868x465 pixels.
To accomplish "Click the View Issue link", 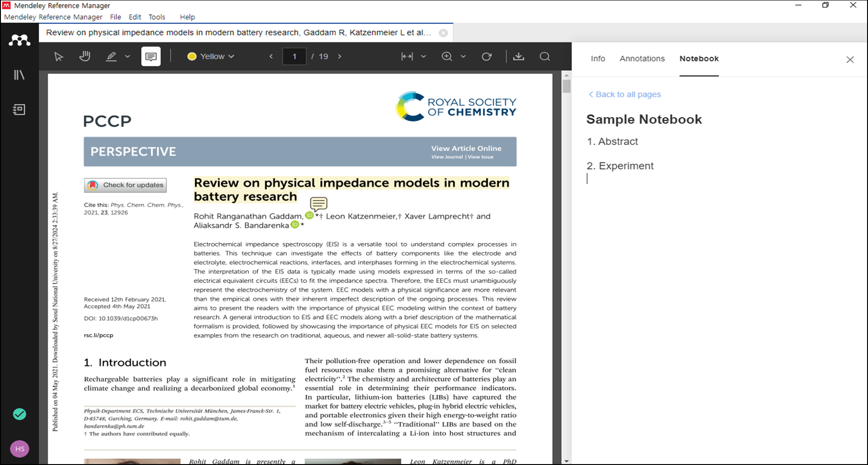I will 481,157.
